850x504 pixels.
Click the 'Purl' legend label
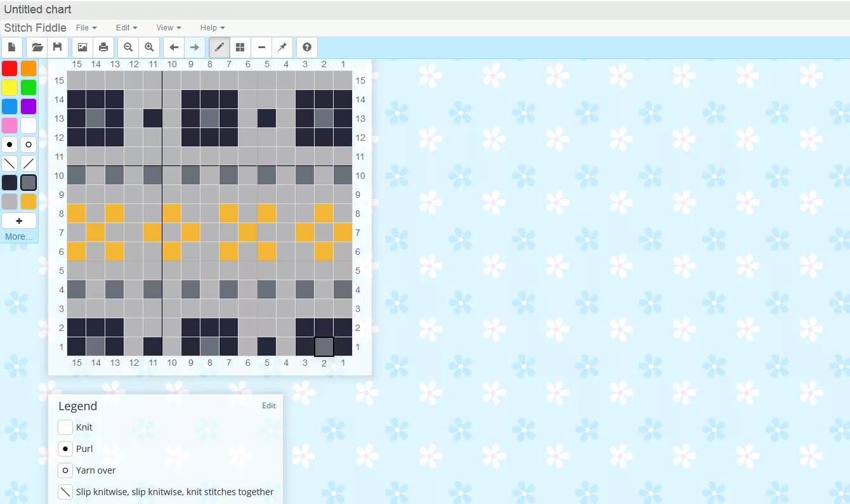tap(84, 449)
